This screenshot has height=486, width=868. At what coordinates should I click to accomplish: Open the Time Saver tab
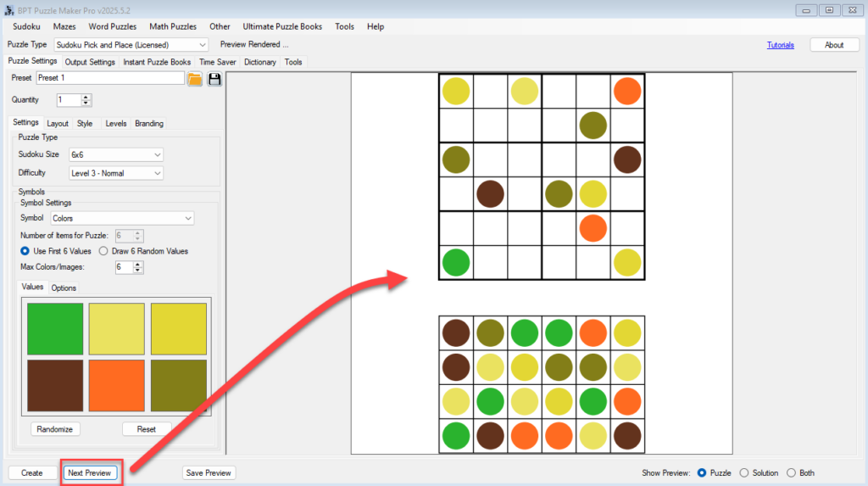218,62
